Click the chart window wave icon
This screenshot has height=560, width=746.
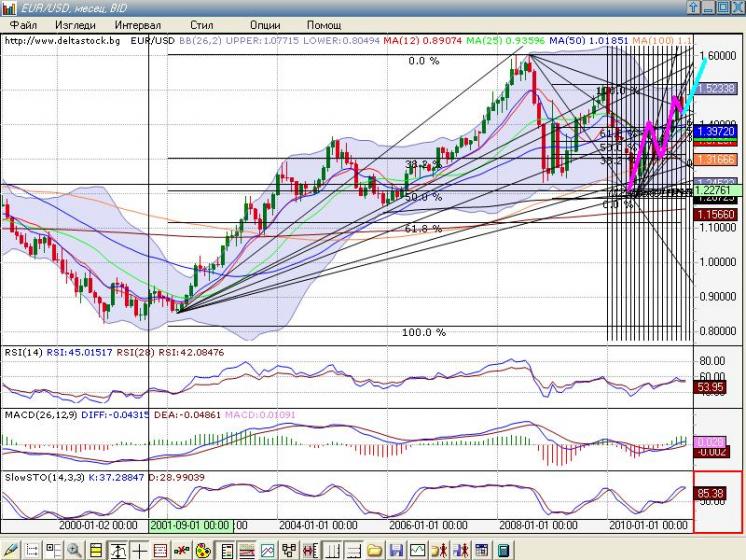[x=418, y=550]
